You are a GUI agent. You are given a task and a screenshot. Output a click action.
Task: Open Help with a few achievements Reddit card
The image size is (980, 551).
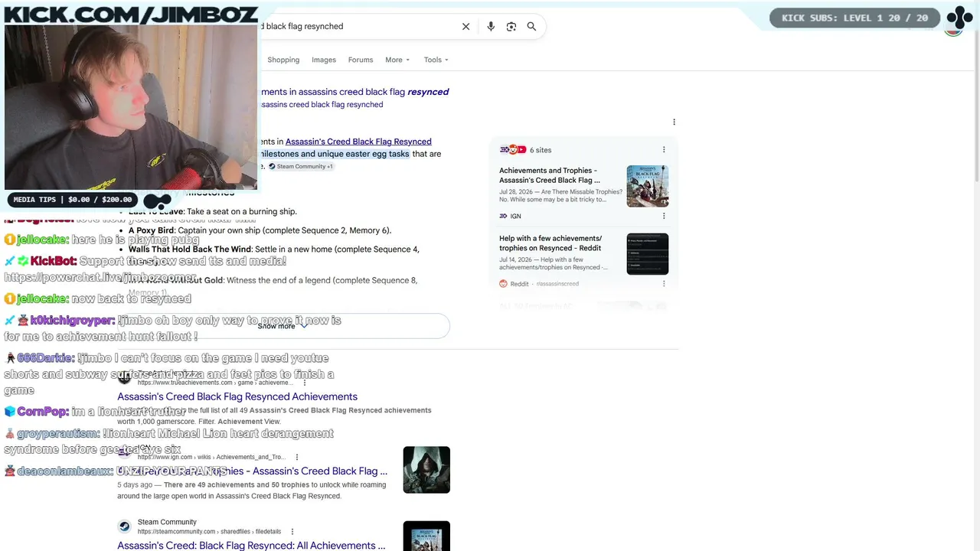[x=550, y=243]
